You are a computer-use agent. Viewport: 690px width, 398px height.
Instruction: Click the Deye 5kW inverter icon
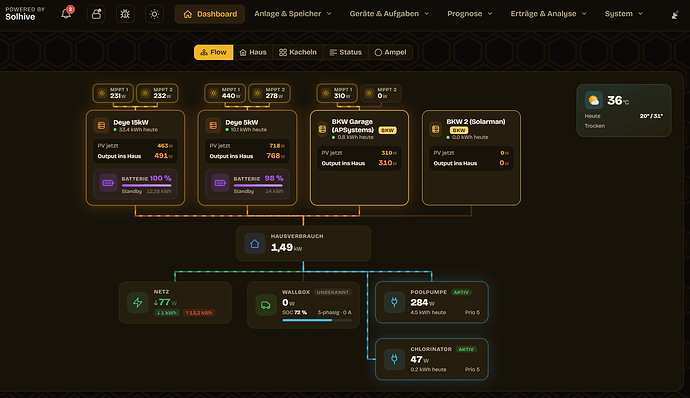(213, 125)
